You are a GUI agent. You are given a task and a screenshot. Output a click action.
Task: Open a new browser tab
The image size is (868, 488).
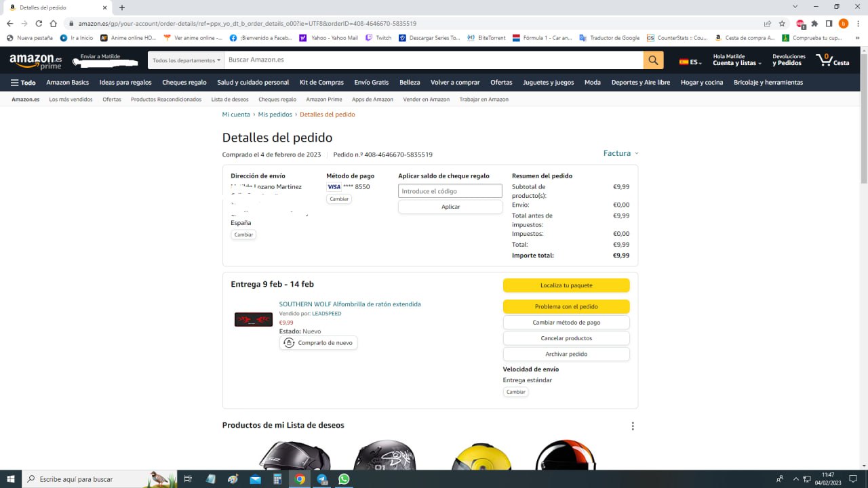(122, 7)
